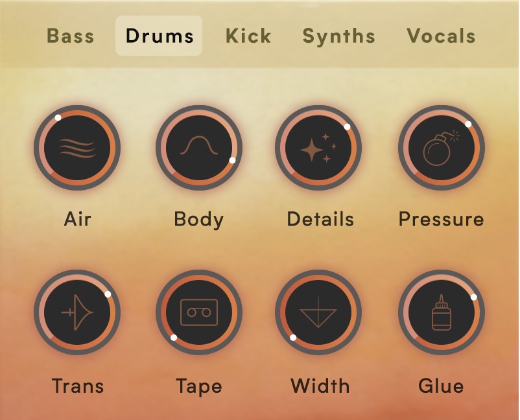Click the Details knob sparkles icon
The height and width of the screenshot is (420, 520).
(318, 148)
